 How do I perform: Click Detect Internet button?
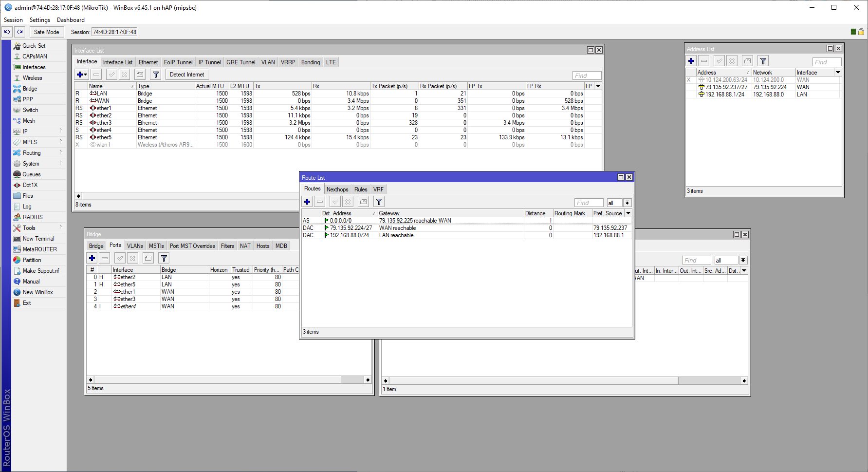pyautogui.click(x=187, y=75)
